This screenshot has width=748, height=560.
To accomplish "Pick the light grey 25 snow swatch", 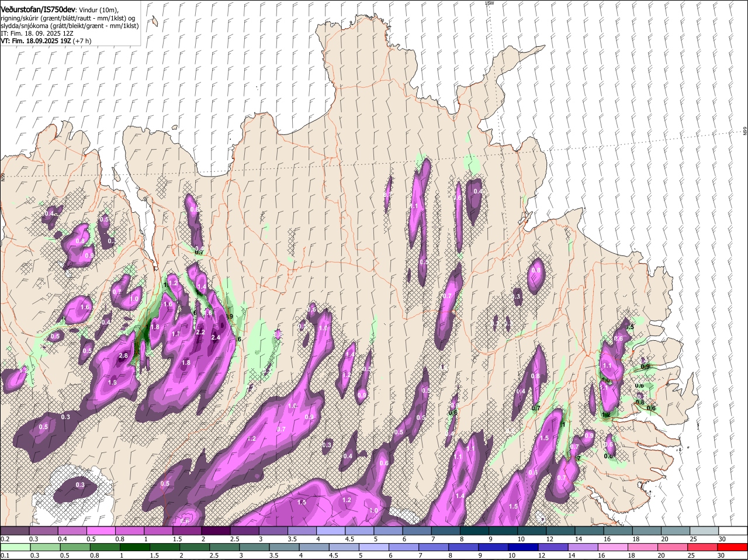I will point(704,530).
